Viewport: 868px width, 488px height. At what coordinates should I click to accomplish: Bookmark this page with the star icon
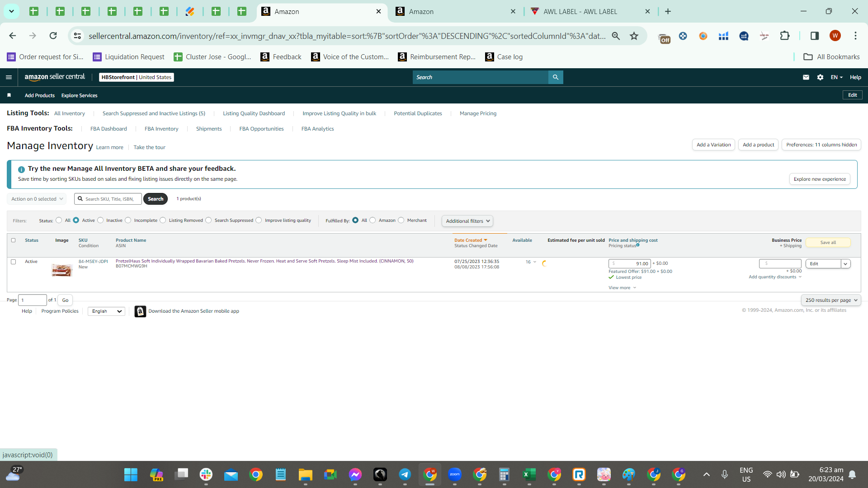[x=634, y=36]
